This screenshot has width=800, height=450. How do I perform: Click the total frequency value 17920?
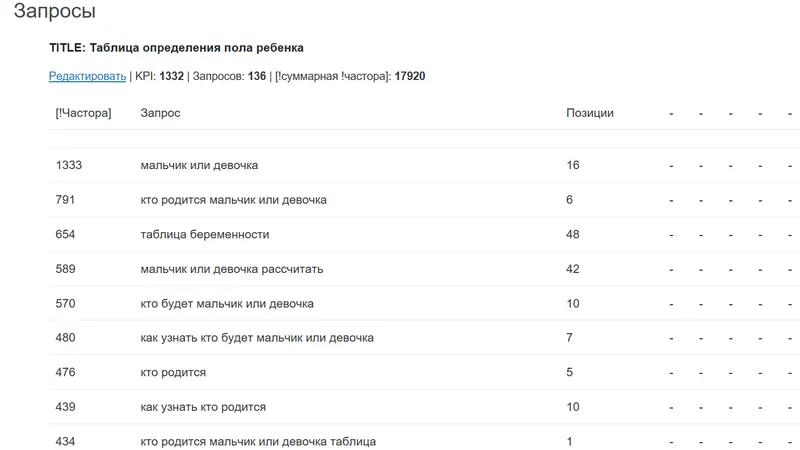[410, 76]
